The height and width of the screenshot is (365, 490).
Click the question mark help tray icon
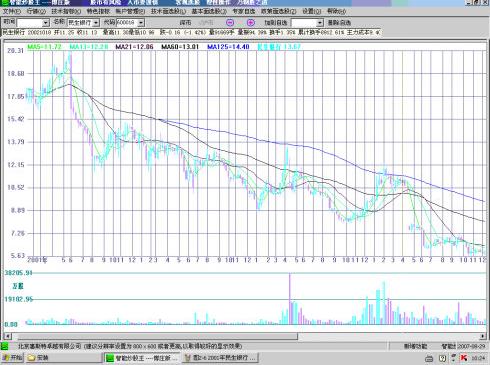pyautogui.click(x=442, y=358)
